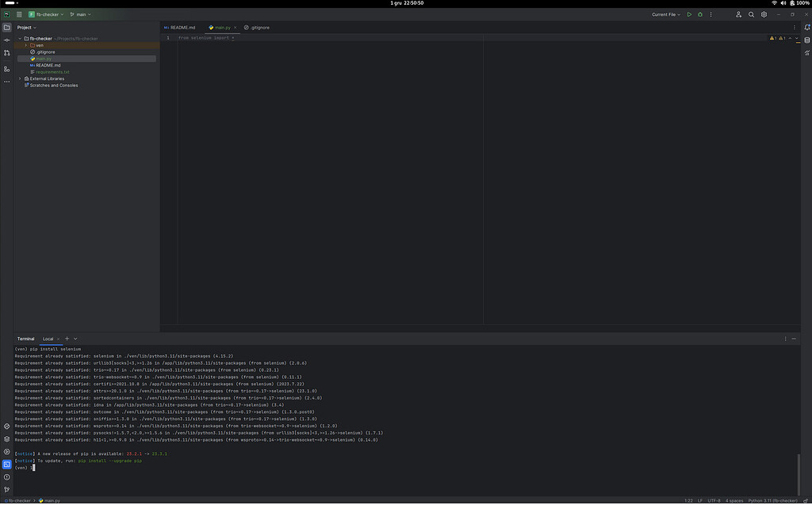Open the Current File run configuration dropdown
Screen dimensions: 812x505
pyautogui.click(x=665, y=14)
